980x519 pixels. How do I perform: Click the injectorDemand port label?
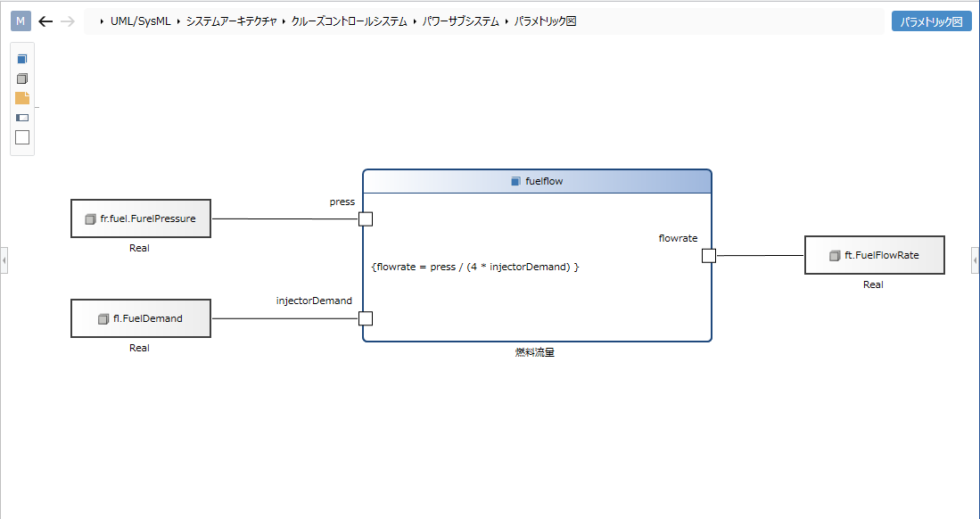coord(314,301)
